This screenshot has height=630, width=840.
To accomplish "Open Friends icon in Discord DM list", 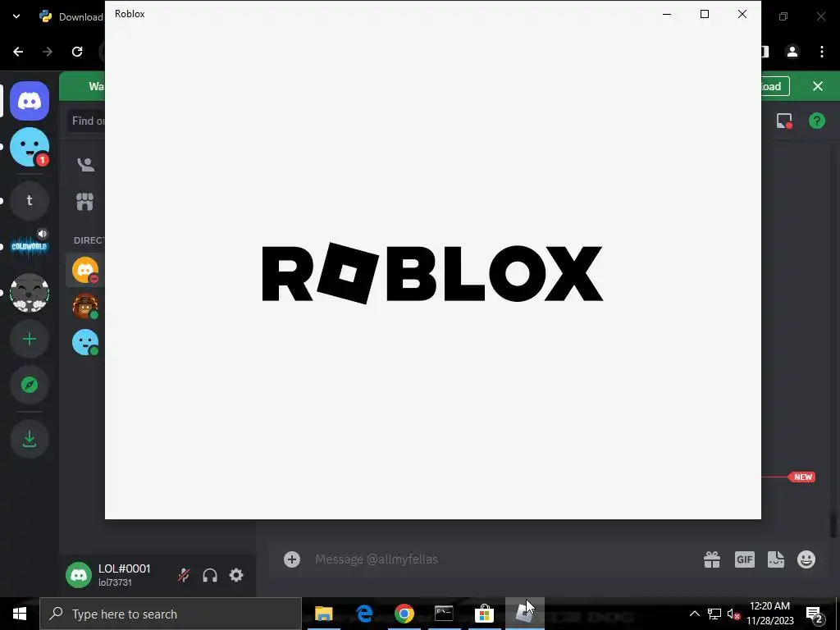I will [85, 164].
